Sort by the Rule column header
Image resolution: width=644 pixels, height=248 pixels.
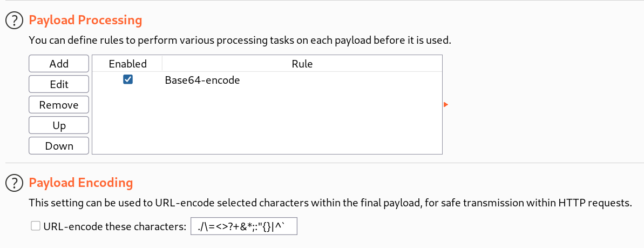[x=302, y=64]
